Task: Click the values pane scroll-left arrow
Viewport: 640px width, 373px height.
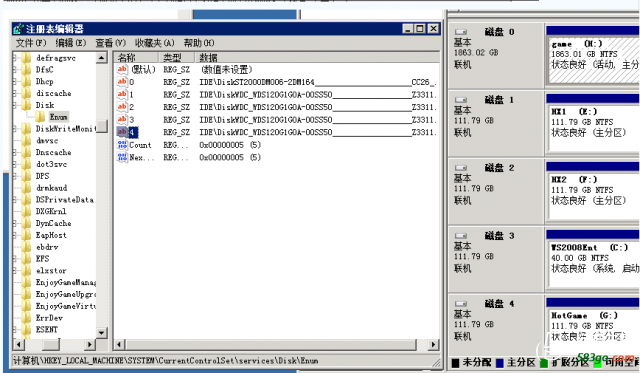Action: pyautogui.click(x=119, y=345)
